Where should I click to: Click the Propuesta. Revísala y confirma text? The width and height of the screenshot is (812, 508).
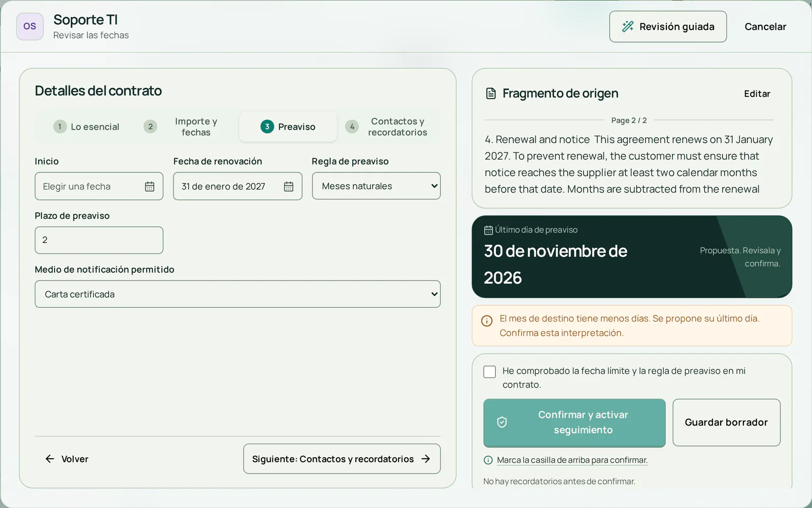[x=740, y=257]
